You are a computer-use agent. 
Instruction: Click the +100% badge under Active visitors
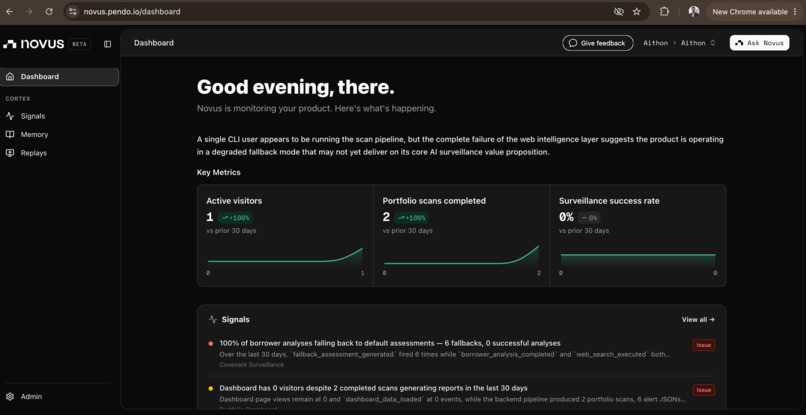236,218
